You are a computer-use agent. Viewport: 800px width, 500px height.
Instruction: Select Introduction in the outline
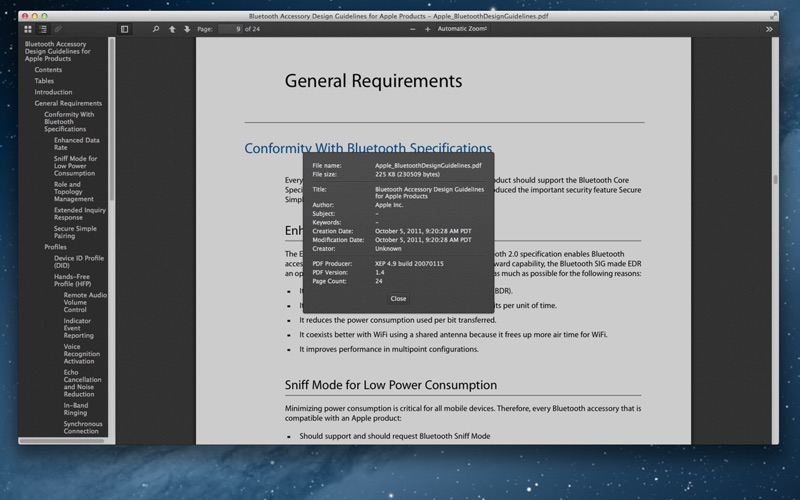[x=53, y=92]
